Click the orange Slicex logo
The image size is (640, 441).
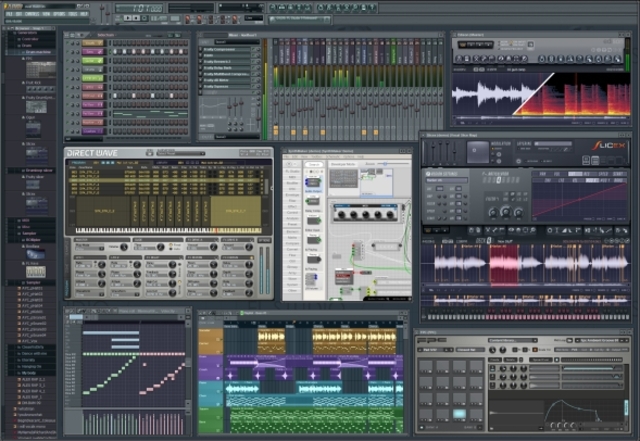(609, 145)
